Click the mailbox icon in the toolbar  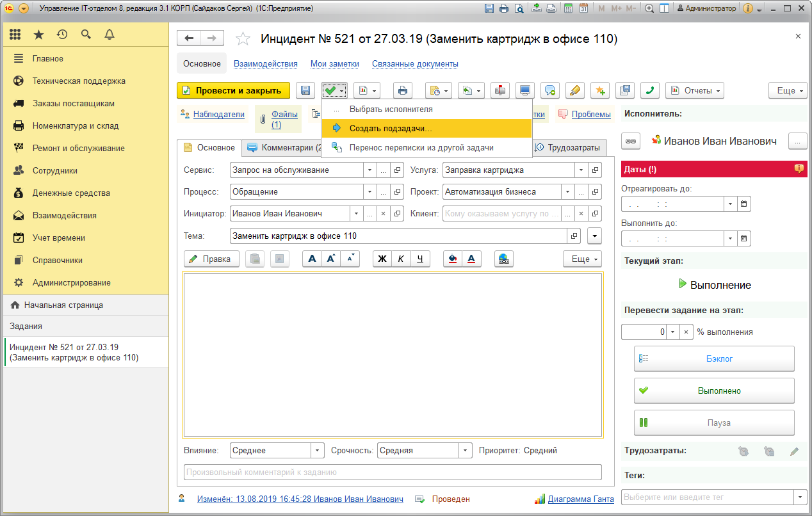500,91
